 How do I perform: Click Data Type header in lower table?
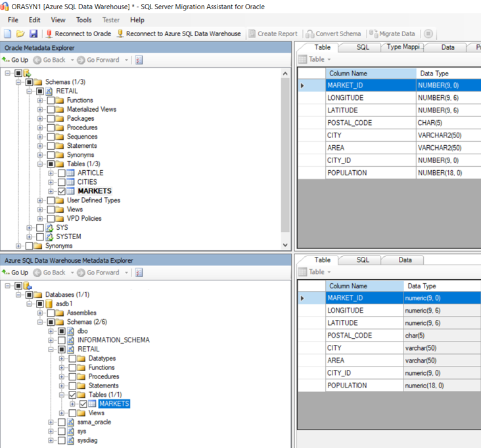tap(442, 286)
